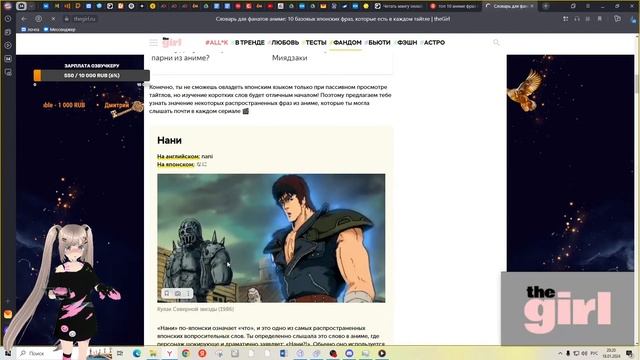Open the File Explorer taskbar icon

coord(153,353)
